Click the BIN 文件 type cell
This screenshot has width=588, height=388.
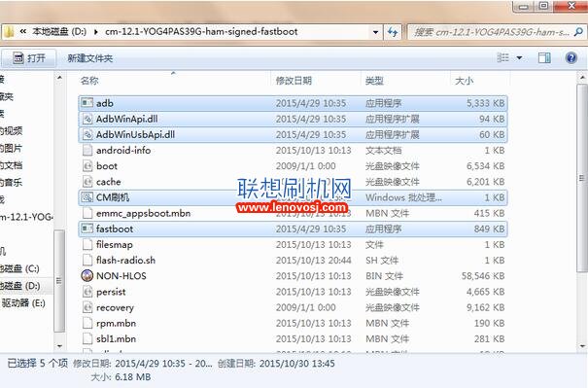pyautogui.click(x=384, y=276)
